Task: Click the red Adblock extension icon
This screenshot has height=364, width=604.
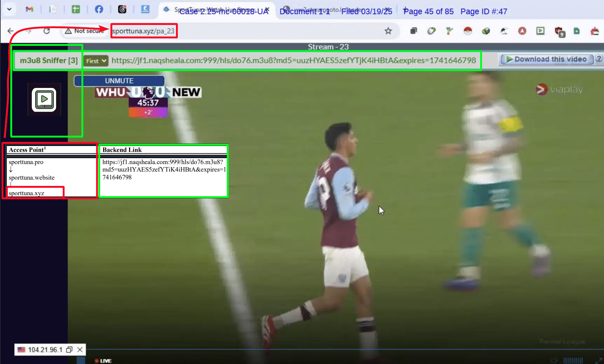Action: click(x=522, y=31)
